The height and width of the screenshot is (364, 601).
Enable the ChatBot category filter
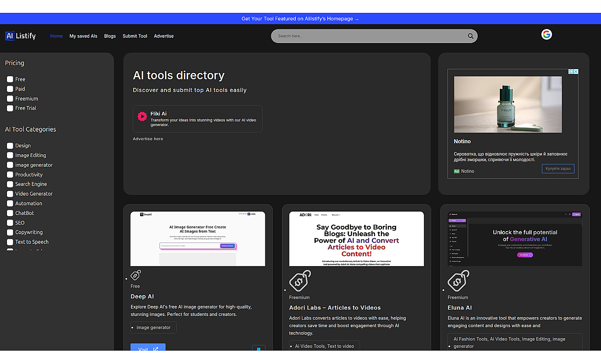(10, 213)
